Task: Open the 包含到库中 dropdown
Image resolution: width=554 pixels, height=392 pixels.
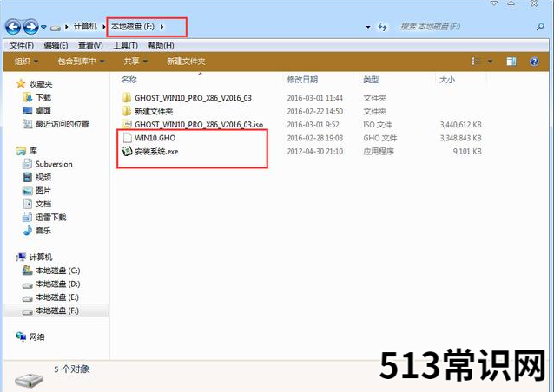Action: coord(82,62)
